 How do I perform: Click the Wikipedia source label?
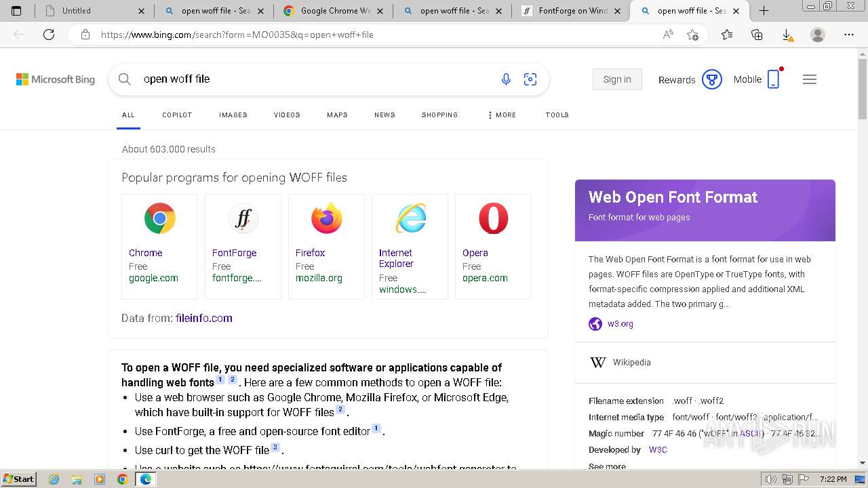coord(631,363)
